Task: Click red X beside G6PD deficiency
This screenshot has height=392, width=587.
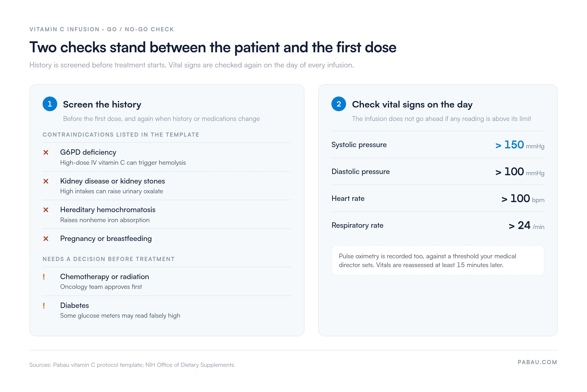Action: 46,152
